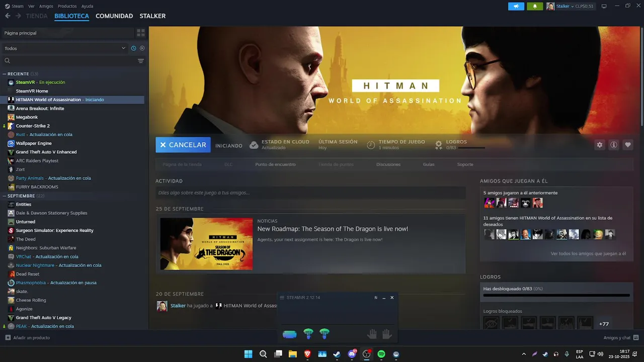
Task: Open Spotify from the taskbar
Action: pyautogui.click(x=381, y=354)
